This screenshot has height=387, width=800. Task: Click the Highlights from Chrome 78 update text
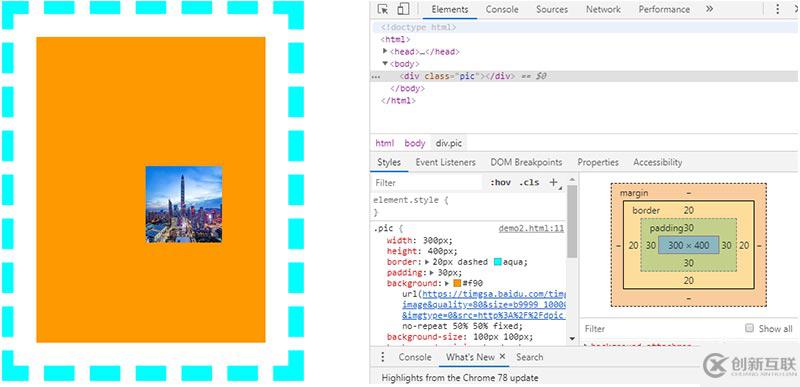(x=460, y=378)
